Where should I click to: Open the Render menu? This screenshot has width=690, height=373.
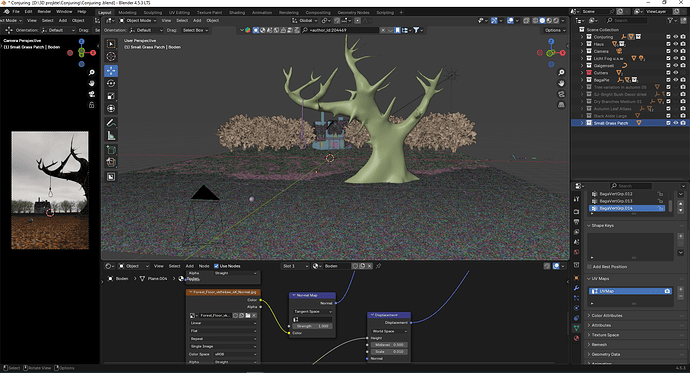coord(44,11)
